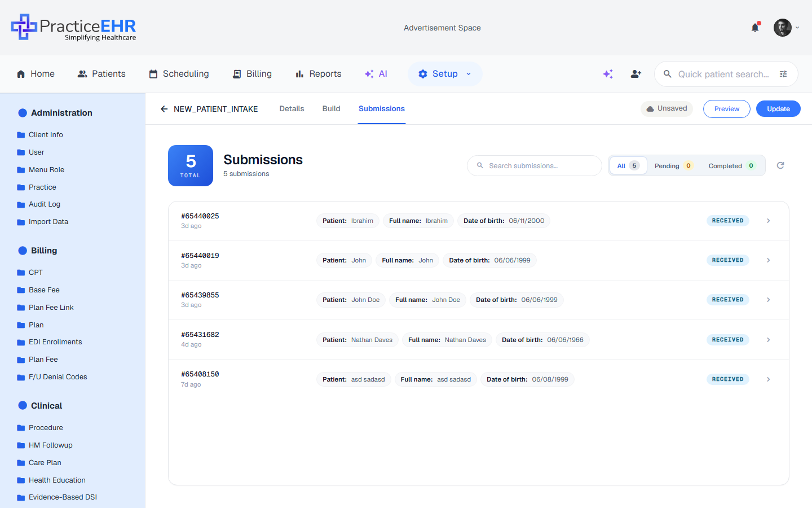
Task: Open the user profile avatar menu
Action: (786, 28)
